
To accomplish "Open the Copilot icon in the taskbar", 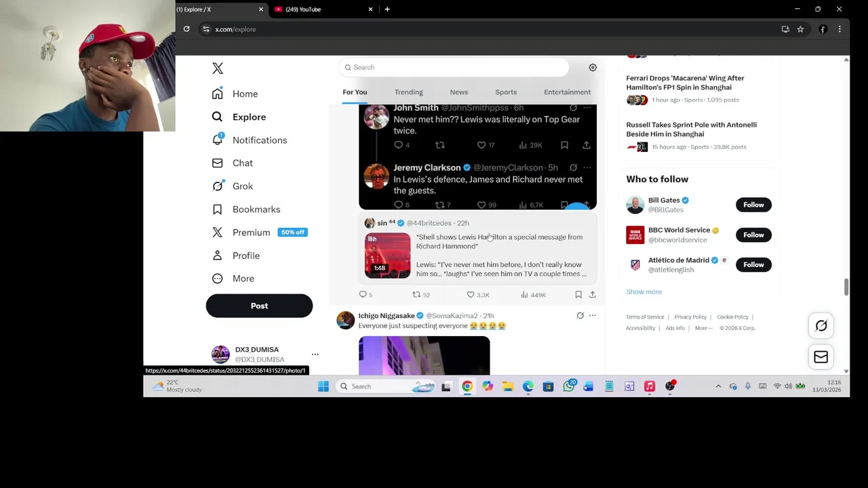I will click(x=488, y=386).
